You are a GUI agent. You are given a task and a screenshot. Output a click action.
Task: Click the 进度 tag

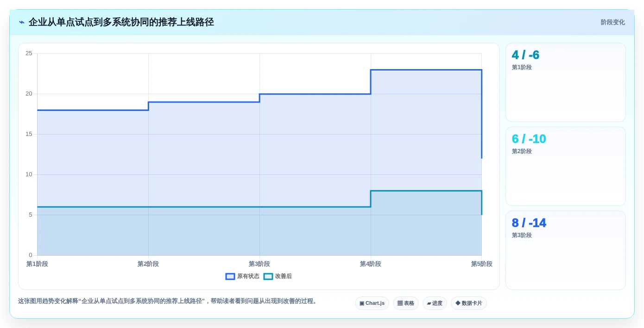pyautogui.click(x=435, y=303)
